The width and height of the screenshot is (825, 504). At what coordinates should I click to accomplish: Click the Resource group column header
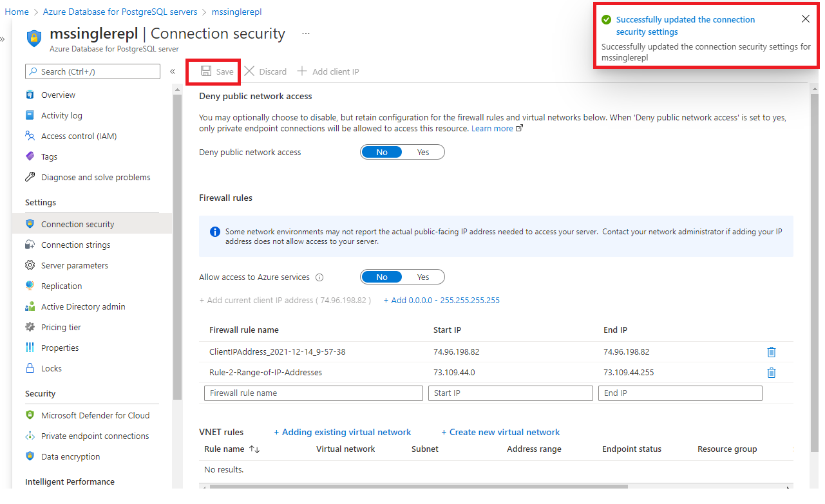click(x=727, y=449)
